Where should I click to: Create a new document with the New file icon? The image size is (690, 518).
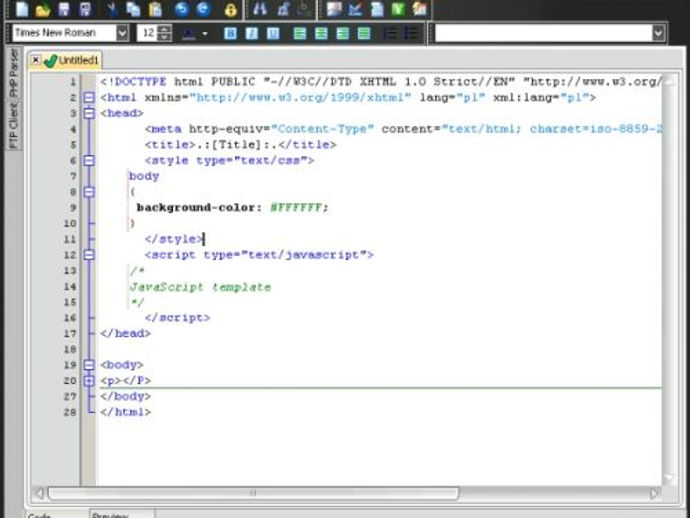click(22, 9)
